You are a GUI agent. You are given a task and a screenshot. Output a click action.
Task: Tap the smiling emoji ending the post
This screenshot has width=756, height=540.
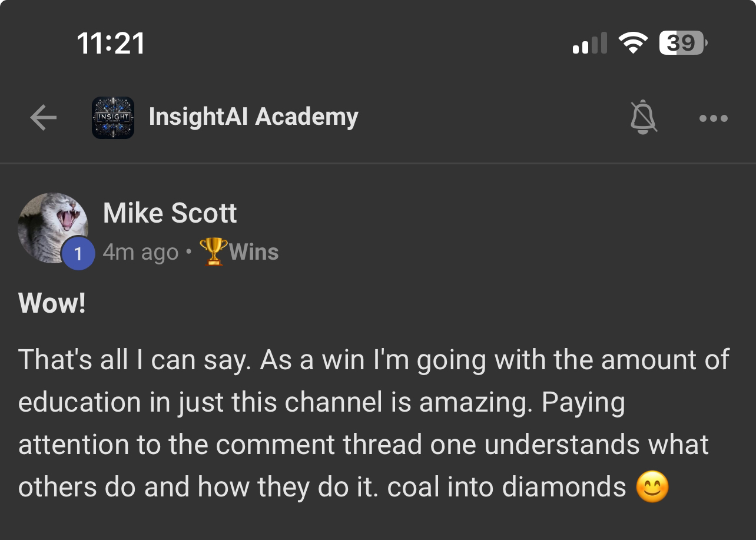tap(652, 488)
